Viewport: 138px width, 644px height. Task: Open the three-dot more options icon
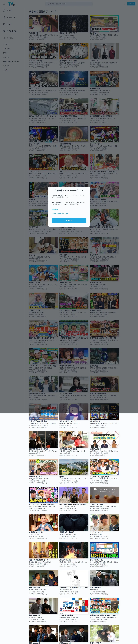click(124, 4)
